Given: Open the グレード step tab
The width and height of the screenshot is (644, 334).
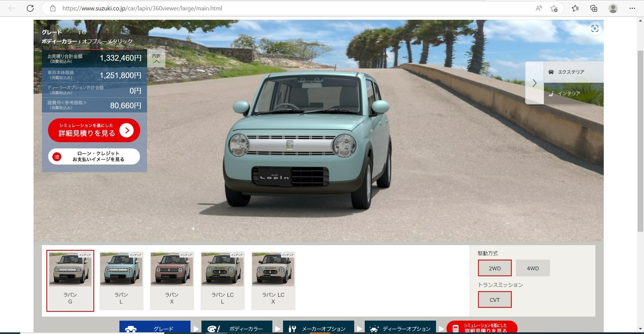Looking at the screenshot, I should [x=155, y=327].
